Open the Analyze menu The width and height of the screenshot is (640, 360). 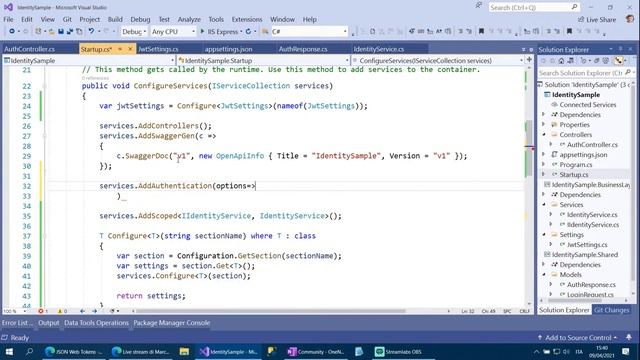189,19
